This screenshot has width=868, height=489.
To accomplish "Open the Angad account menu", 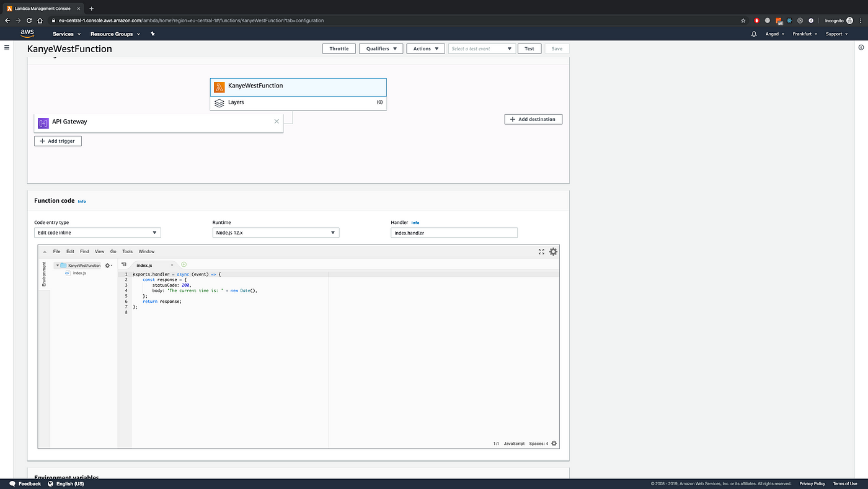I will tap(775, 34).
